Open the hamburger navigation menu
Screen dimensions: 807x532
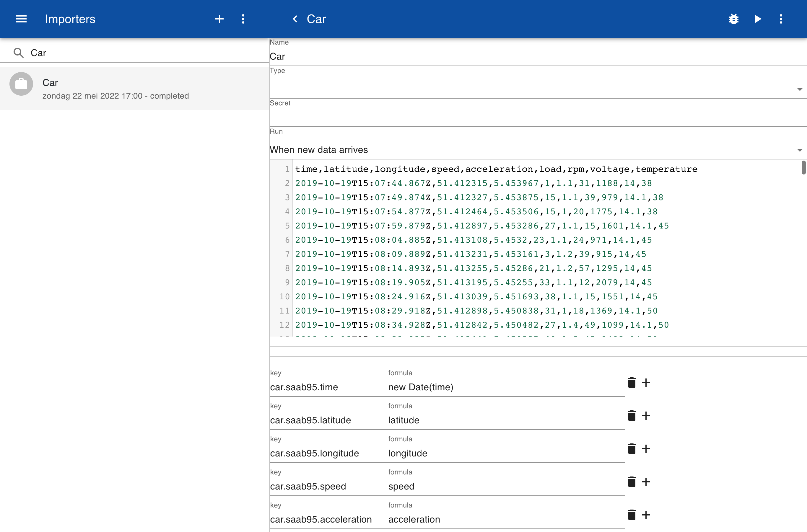tap(21, 19)
